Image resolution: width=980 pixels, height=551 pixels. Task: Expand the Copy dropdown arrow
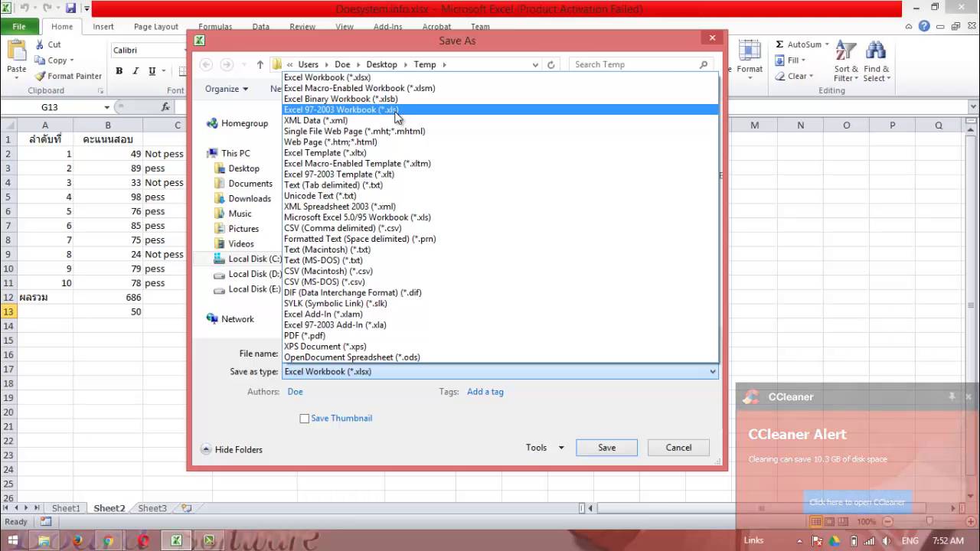coord(72,60)
